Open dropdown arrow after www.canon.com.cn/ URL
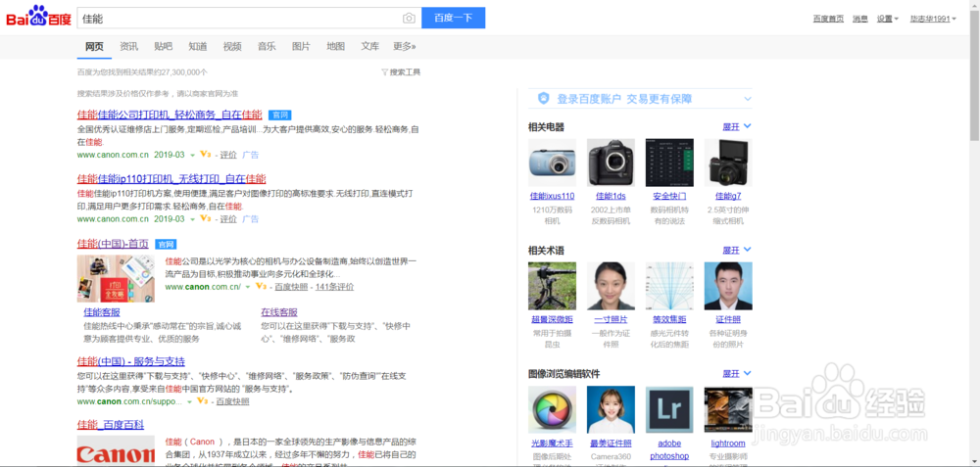 click(x=248, y=287)
